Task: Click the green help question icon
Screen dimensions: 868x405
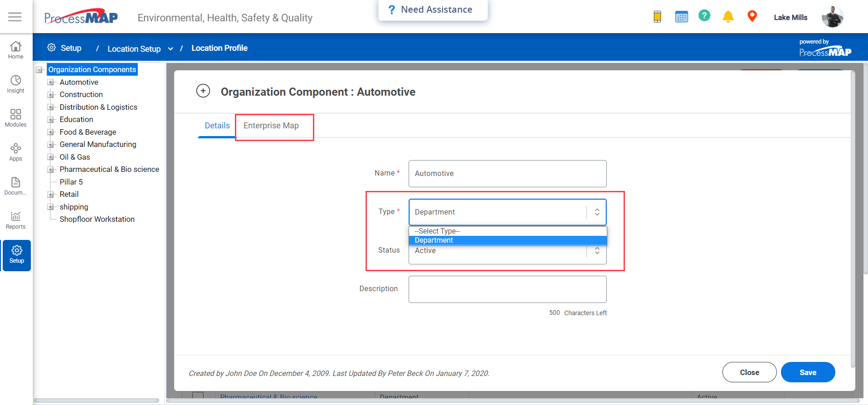Action: (x=704, y=16)
